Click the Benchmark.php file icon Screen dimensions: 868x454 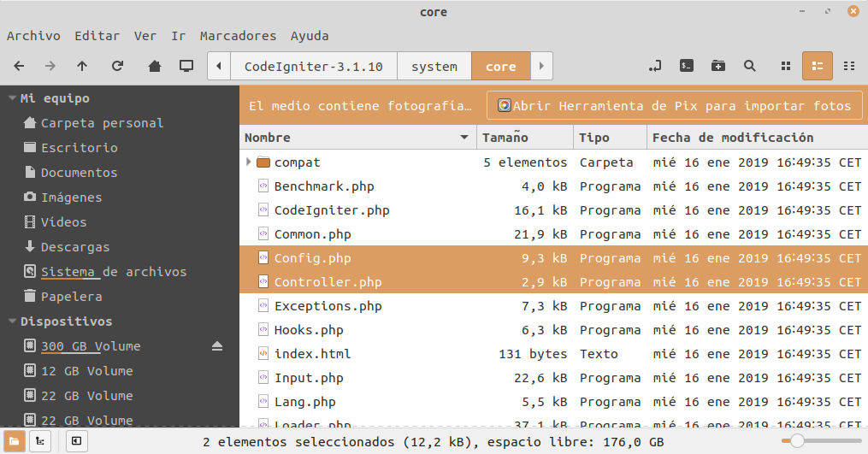[263, 186]
